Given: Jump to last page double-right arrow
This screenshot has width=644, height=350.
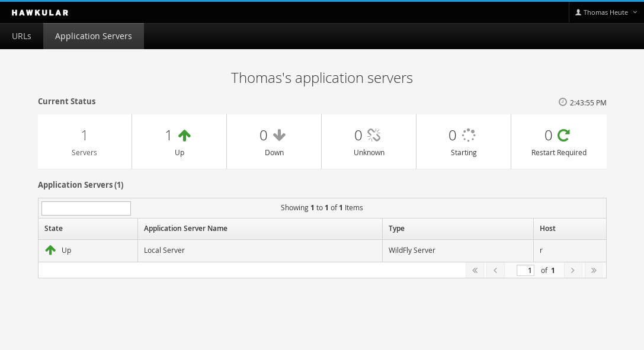Looking at the screenshot, I should (x=594, y=271).
